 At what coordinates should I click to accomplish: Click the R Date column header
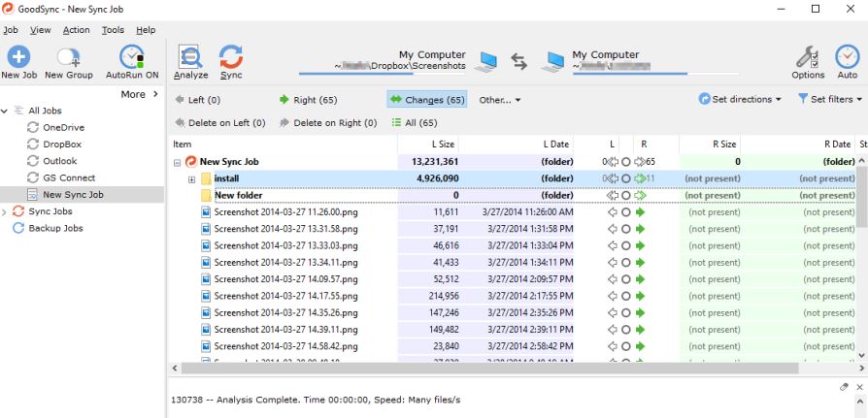coord(798,145)
